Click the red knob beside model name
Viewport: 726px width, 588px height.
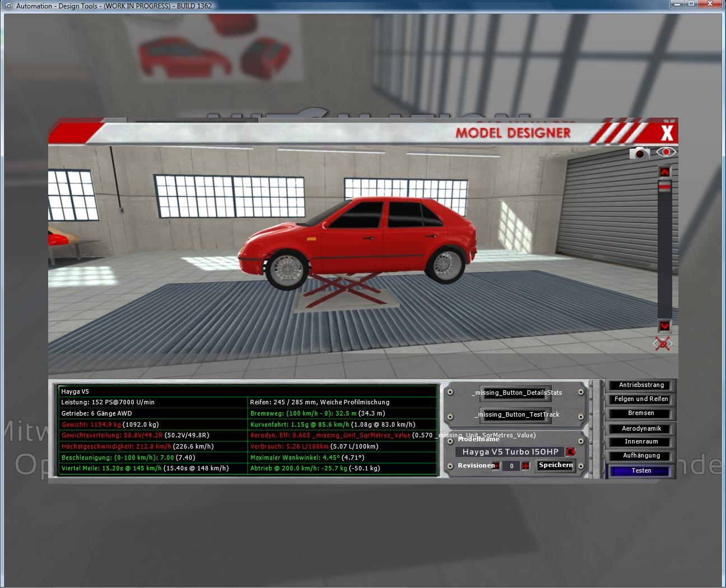[571, 452]
